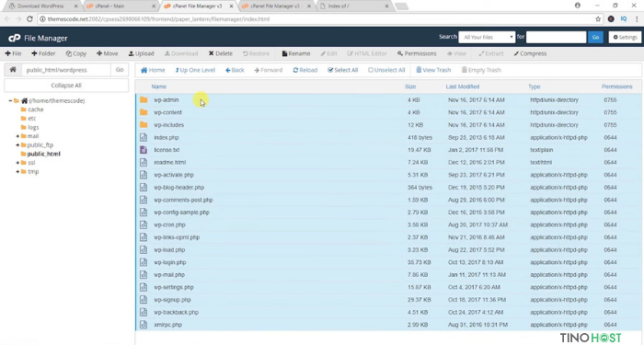This screenshot has width=644, height=345.
Task: Select the wp-settings.php file name
Action: [174, 287]
